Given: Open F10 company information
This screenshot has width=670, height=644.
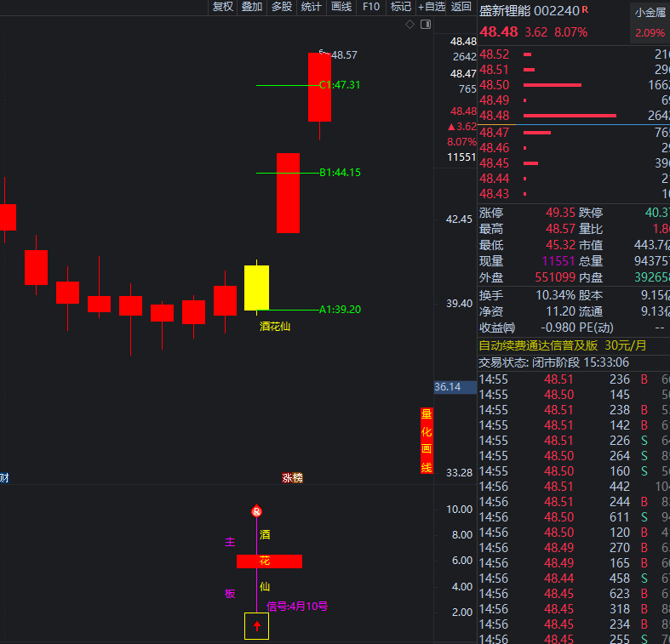Looking at the screenshot, I should point(371,7).
